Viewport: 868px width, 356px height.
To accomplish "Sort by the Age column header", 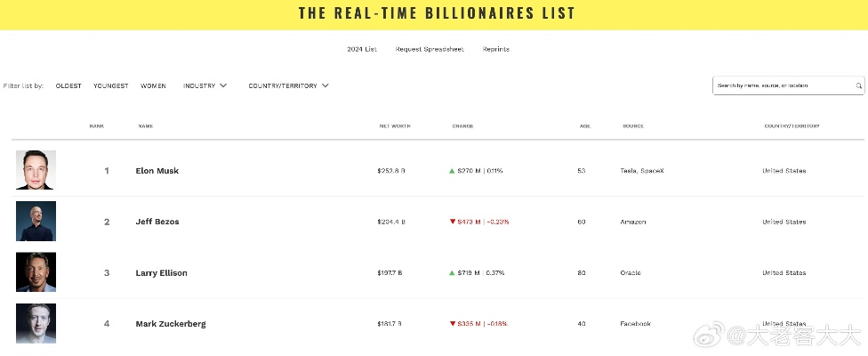I will point(585,126).
